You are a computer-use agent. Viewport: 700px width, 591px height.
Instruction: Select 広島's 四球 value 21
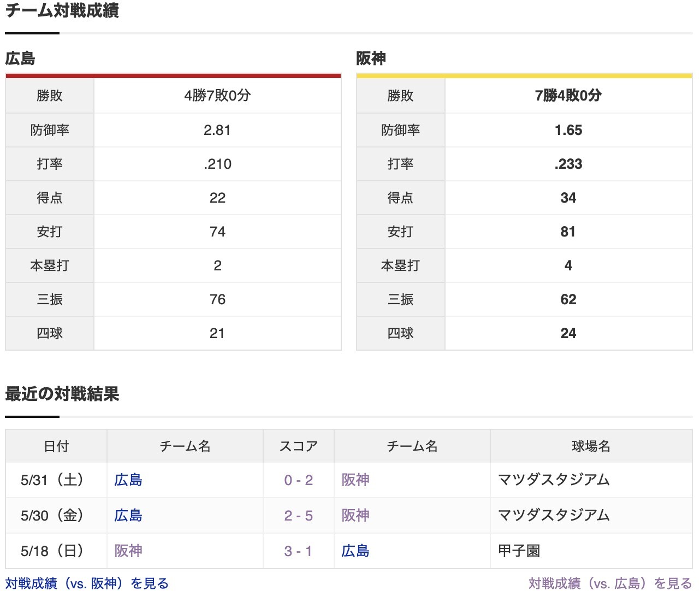click(217, 333)
